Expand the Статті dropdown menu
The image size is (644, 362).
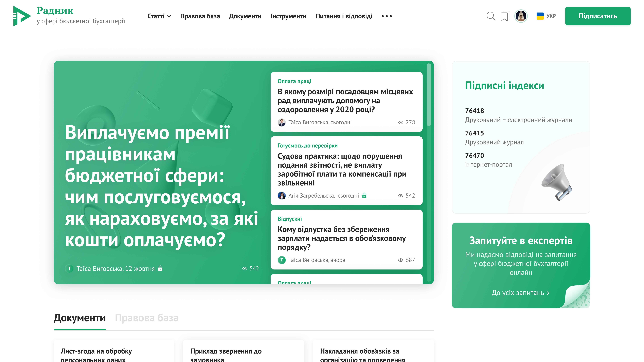[x=159, y=16]
